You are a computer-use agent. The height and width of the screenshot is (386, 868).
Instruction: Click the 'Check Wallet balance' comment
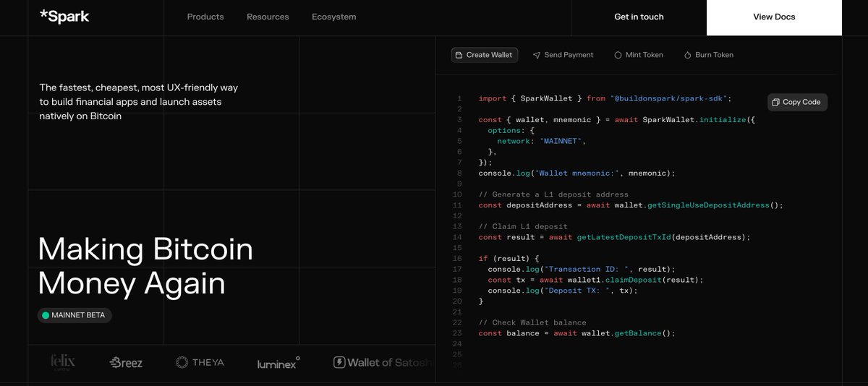point(532,322)
